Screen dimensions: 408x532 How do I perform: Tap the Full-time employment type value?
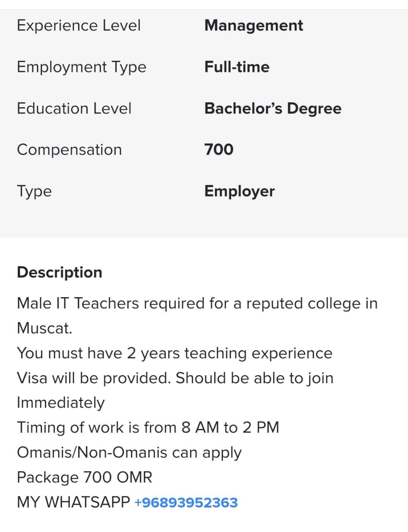pos(237,67)
